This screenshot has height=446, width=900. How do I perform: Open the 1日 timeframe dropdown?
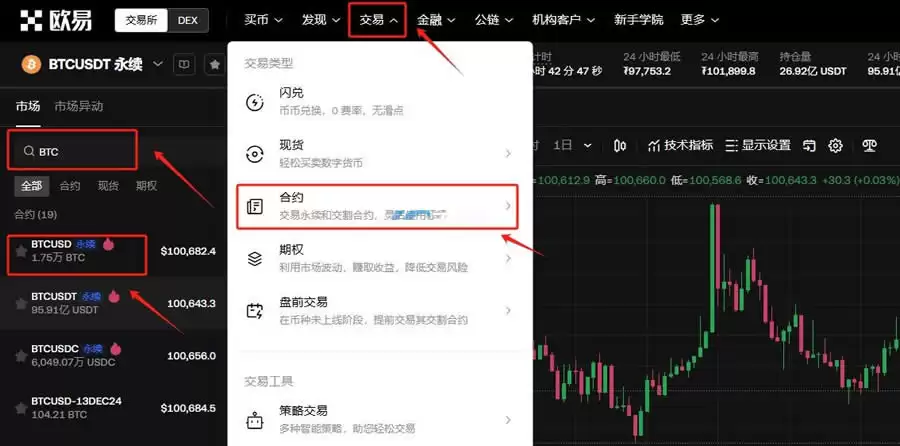pyautogui.click(x=572, y=146)
